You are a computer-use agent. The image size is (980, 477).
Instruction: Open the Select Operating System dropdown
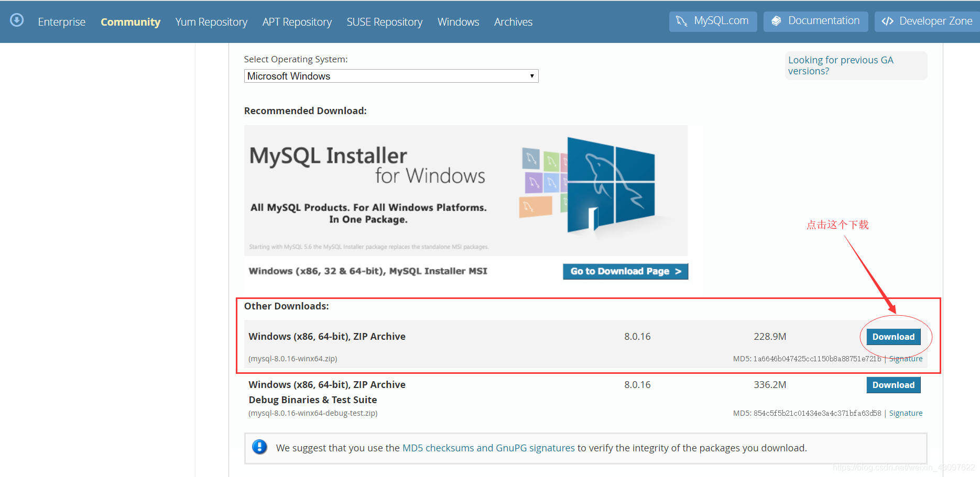tap(391, 76)
